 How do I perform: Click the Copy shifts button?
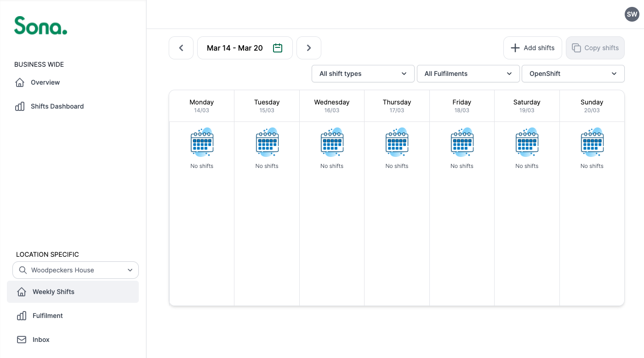coord(595,48)
